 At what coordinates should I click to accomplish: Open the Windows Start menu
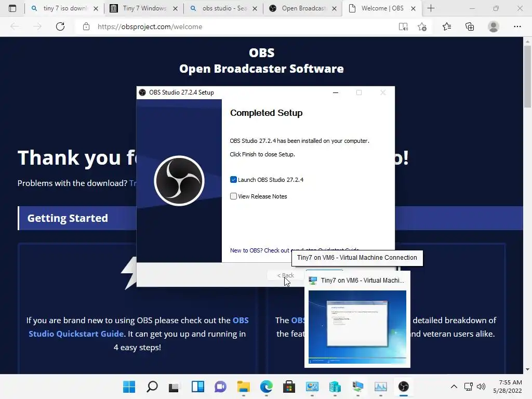pyautogui.click(x=129, y=387)
